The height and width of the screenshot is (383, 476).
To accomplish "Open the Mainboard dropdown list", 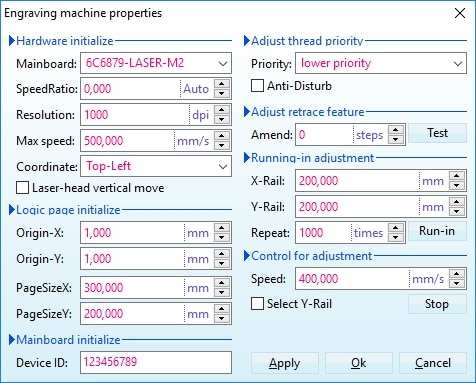I will 223,63.
